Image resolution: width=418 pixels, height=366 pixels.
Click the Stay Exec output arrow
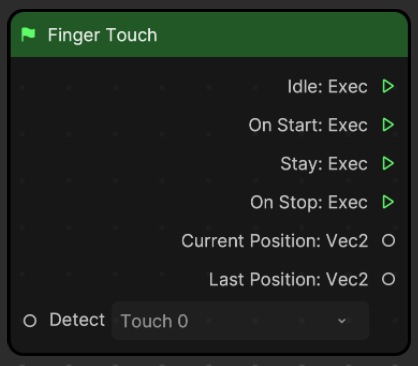(x=388, y=163)
